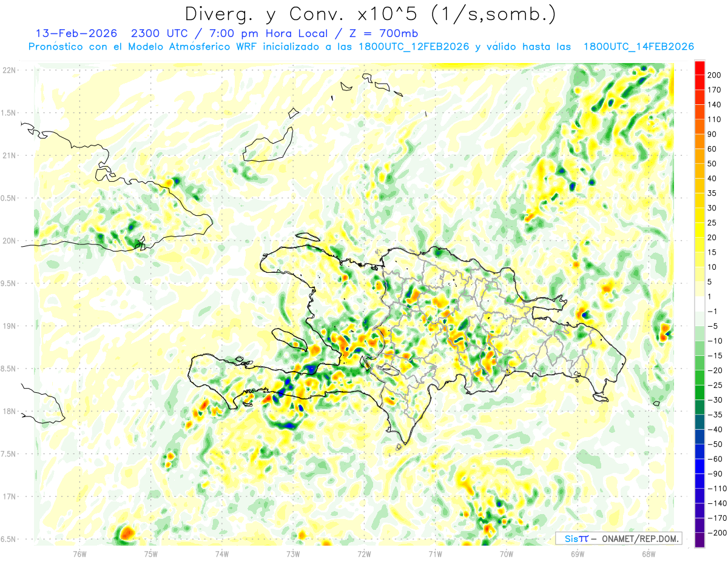
Task: Pick the white swatch between 1 and -1
Action: [699, 304]
